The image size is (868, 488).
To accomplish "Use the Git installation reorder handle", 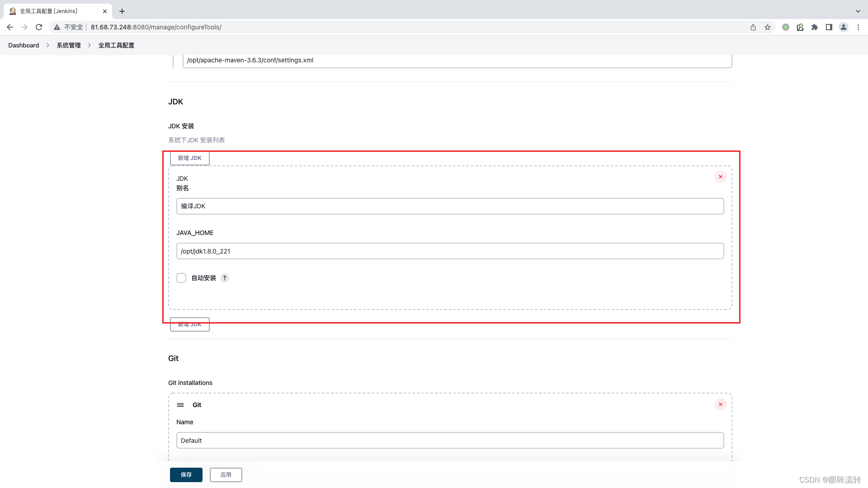I will pyautogui.click(x=180, y=405).
